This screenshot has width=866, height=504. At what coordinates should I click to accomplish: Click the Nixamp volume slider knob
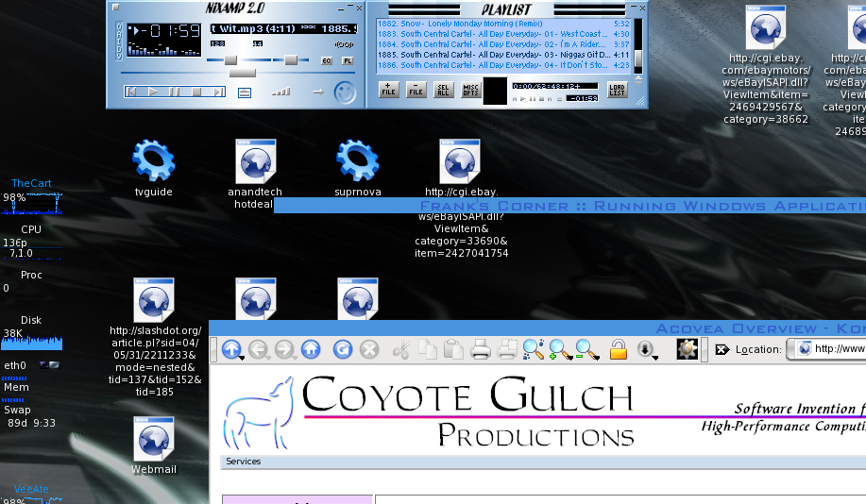coord(230,60)
